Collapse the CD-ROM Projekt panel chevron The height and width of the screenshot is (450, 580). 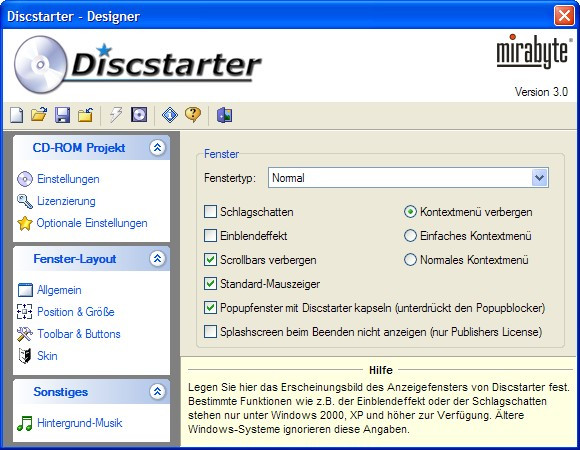tap(158, 148)
